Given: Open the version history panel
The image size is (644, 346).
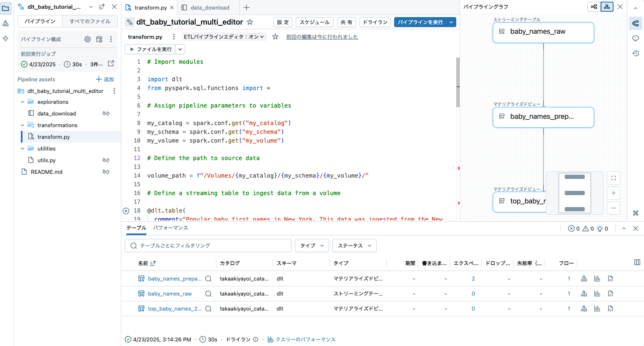Looking at the screenshot, I should click(636, 53).
